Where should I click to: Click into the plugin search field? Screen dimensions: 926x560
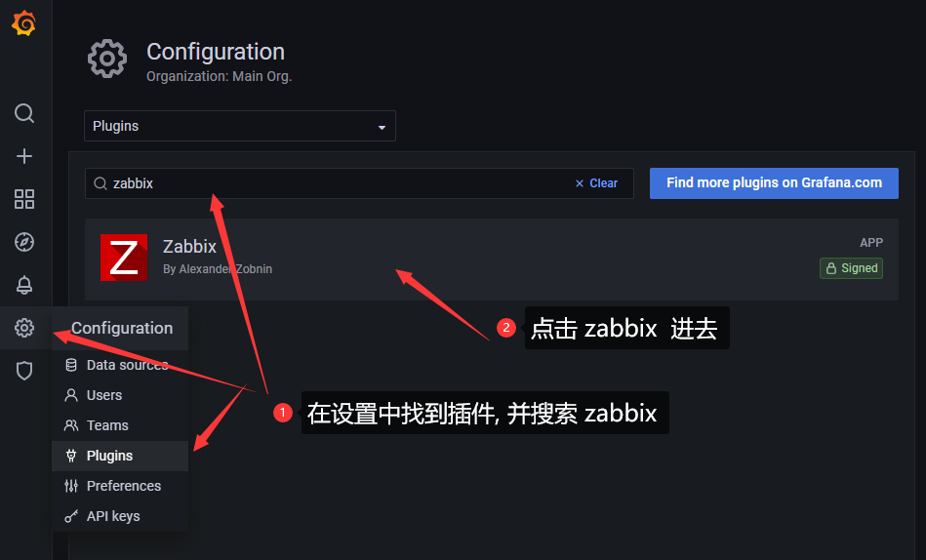[332, 183]
